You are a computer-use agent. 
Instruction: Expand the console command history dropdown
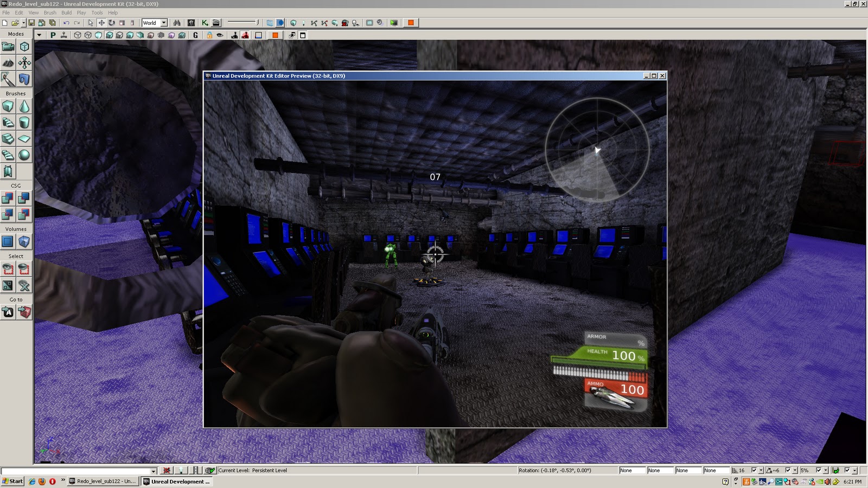(x=154, y=471)
